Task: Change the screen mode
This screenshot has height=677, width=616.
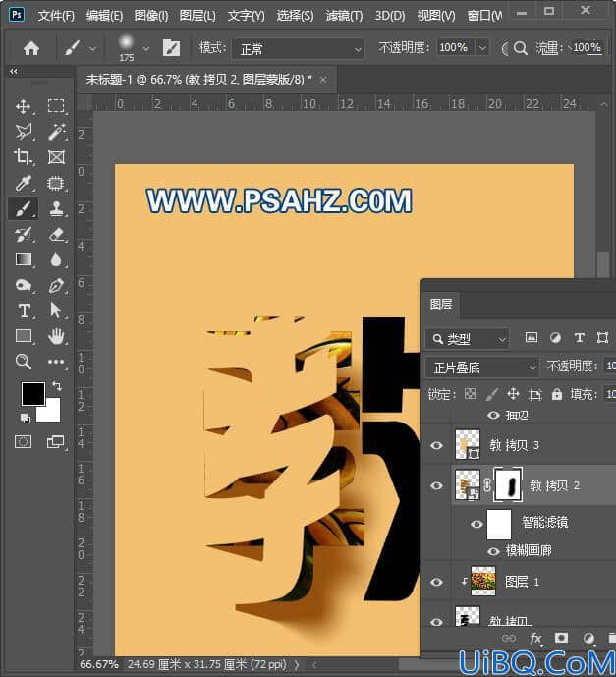Action: click(x=56, y=441)
